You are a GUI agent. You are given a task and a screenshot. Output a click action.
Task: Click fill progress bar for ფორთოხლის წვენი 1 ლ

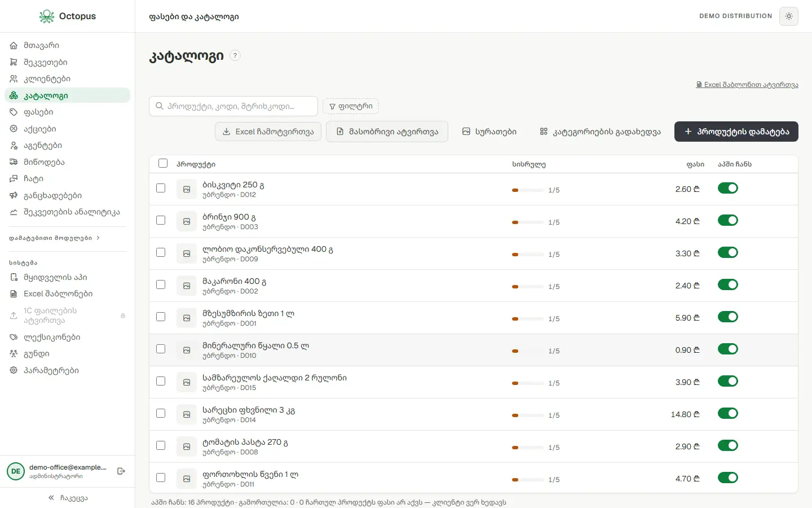528,480
